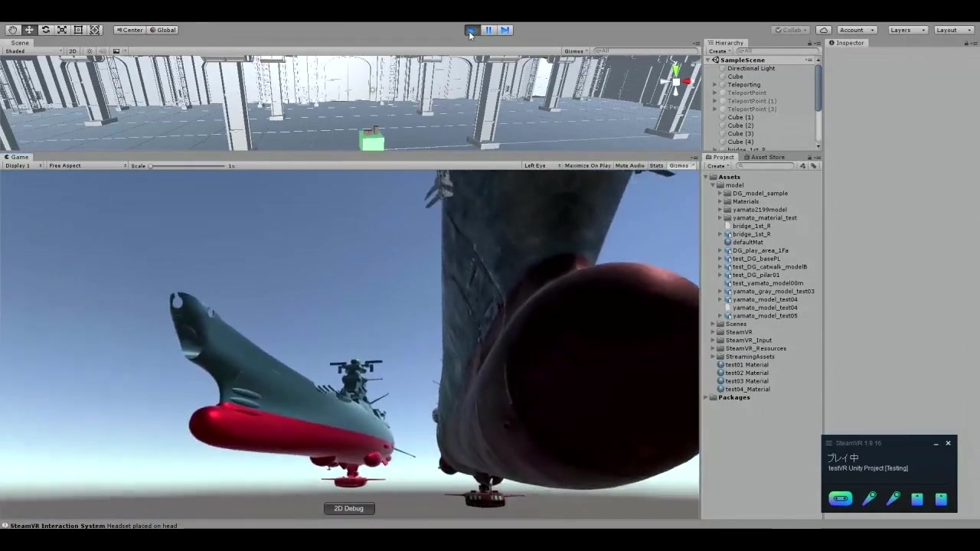The height and width of the screenshot is (551, 980).
Task: Expand the SteamVR folder
Action: click(x=714, y=332)
